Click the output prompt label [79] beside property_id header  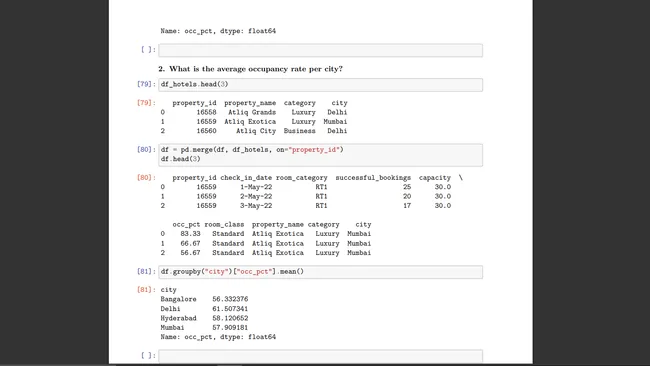pos(146,103)
